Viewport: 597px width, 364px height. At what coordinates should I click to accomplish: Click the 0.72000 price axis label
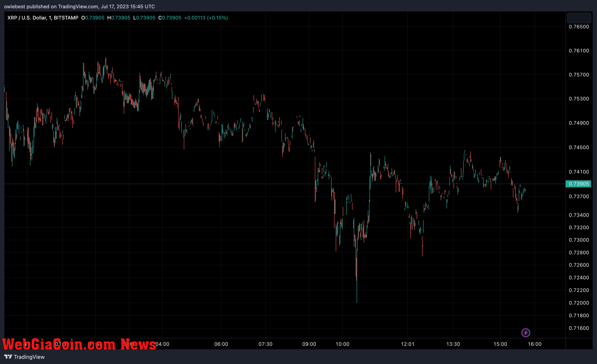[x=579, y=303]
